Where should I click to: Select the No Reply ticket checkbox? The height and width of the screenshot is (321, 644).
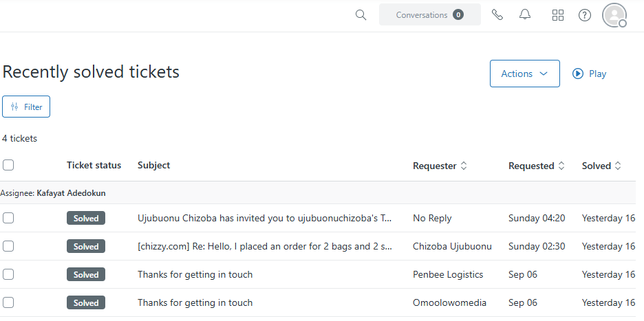point(8,218)
